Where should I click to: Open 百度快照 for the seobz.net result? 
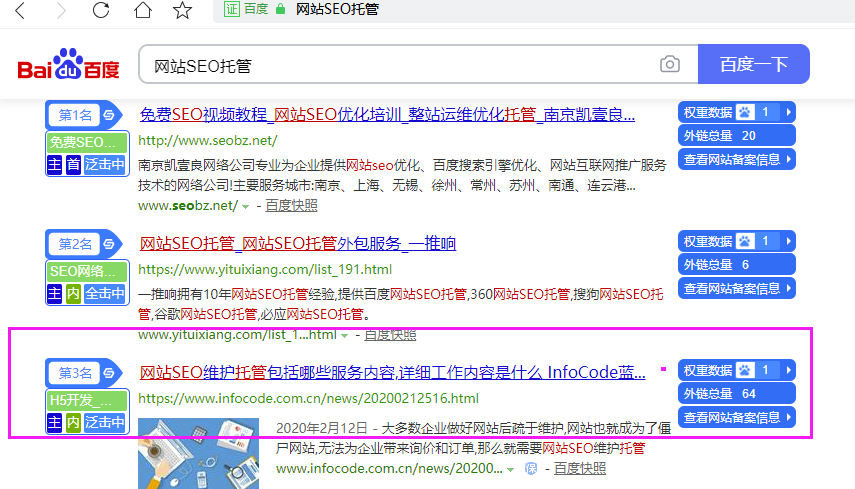click(x=291, y=206)
